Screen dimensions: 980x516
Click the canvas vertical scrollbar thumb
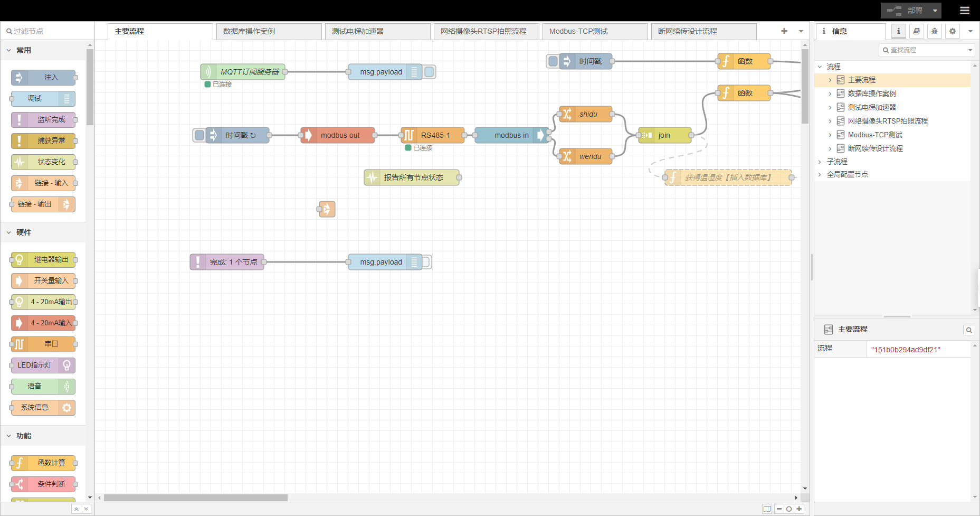click(805, 87)
